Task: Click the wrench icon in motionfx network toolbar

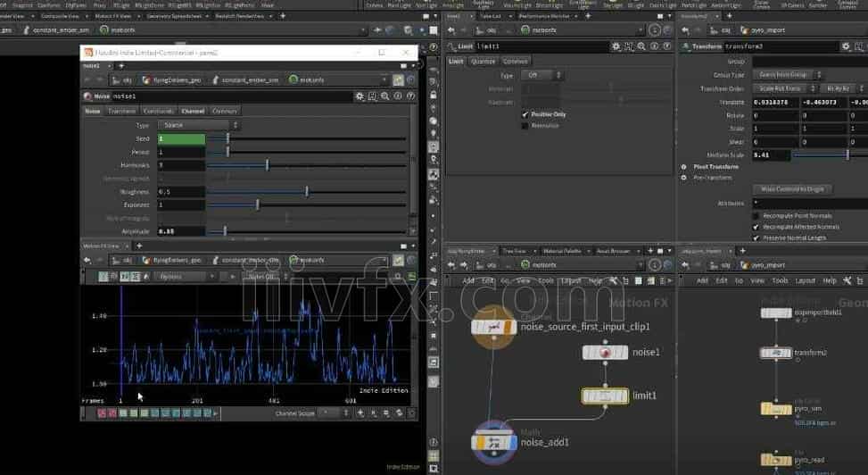Action: tap(614, 281)
